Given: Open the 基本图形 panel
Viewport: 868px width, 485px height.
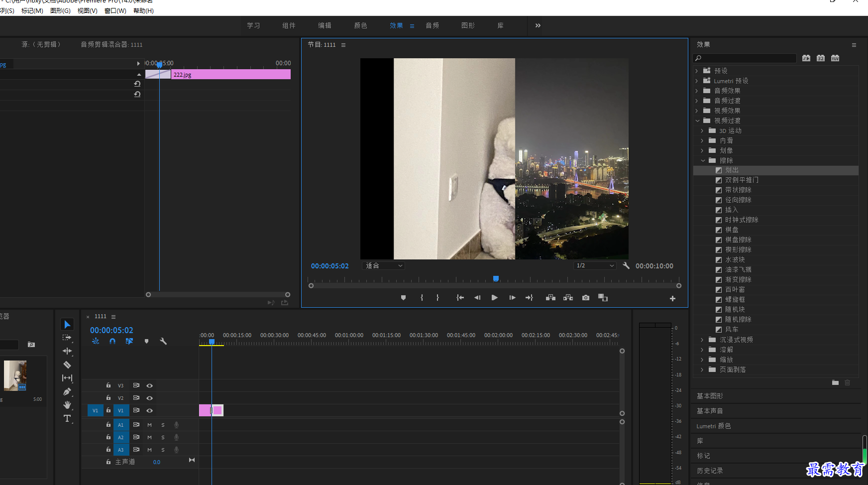Looking at the screenshot, I should (710, 396).
